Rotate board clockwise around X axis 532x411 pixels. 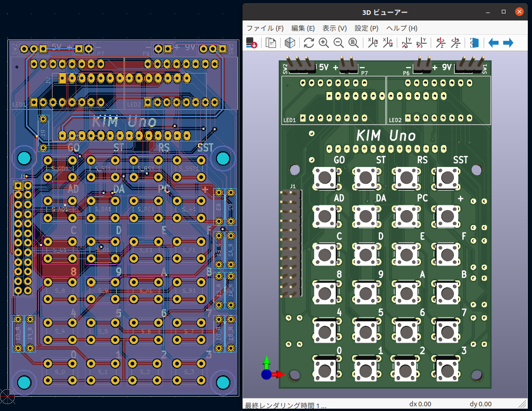coord(374,43)
